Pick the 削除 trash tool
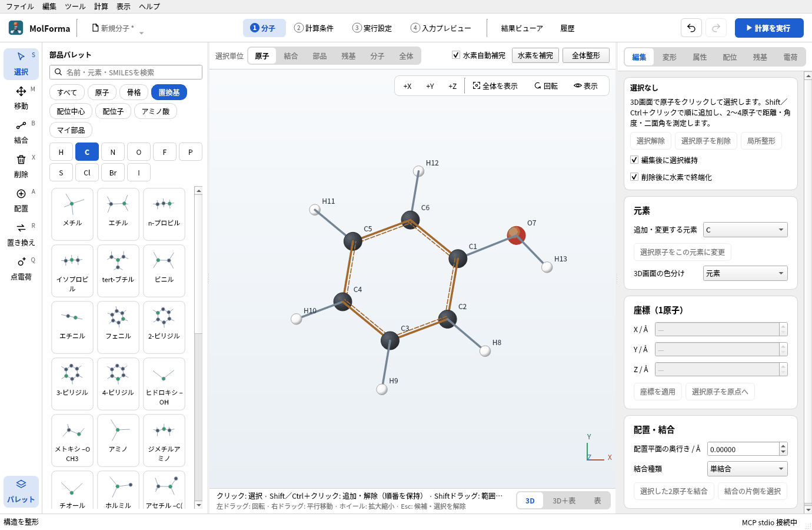This screenshot has width=812, height=530. pos(21,166)
